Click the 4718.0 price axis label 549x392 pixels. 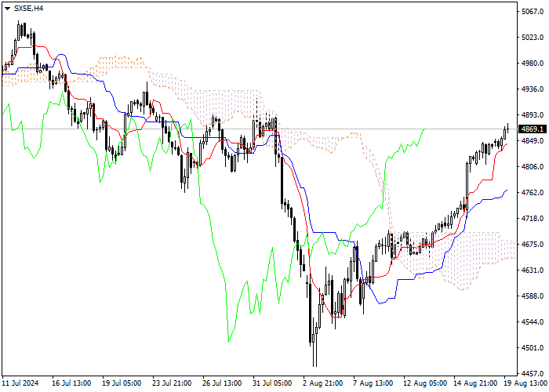click(x=533, y=219)
